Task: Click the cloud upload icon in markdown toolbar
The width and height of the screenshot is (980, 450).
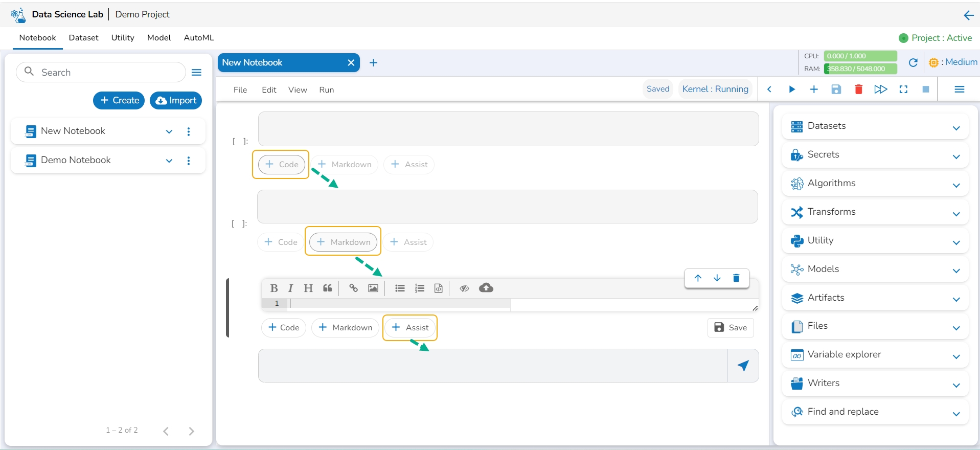Action: pyautogui.click(x=486, y=288)
